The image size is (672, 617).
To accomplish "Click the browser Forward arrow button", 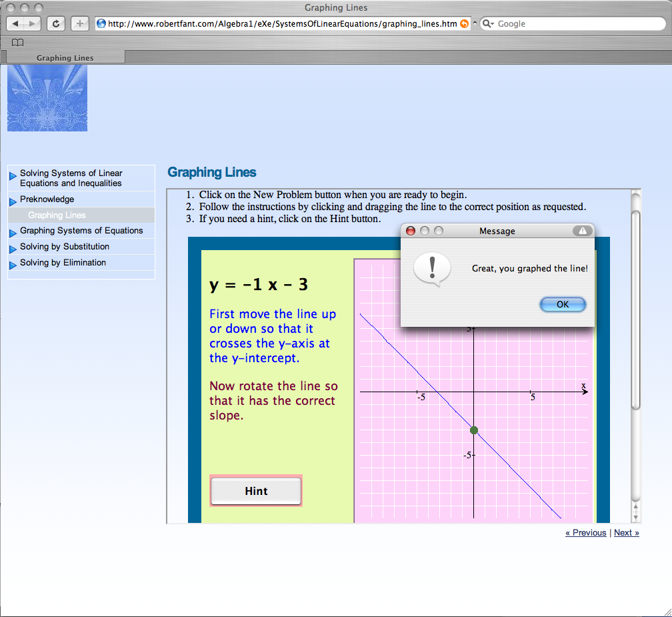I will [32, 23].
